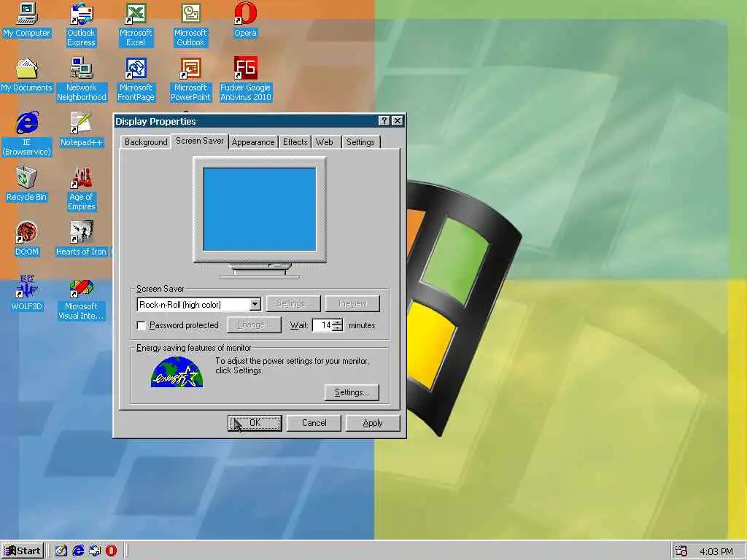This screenshot has width=747, height=560.
Task: Switch to the Appearance tab
Action: (x=253, y=142)
